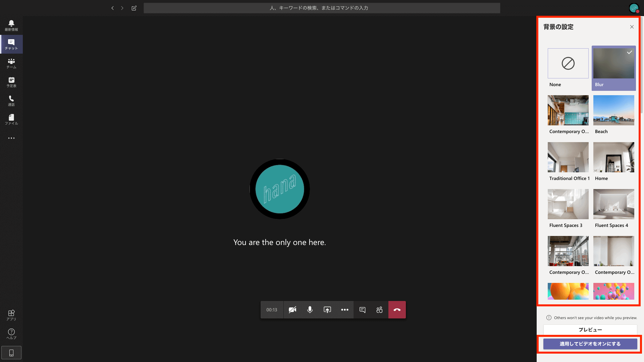Click the chat bubble icon
The height and width of the screenshot is (362, 644).
point(362,309)
